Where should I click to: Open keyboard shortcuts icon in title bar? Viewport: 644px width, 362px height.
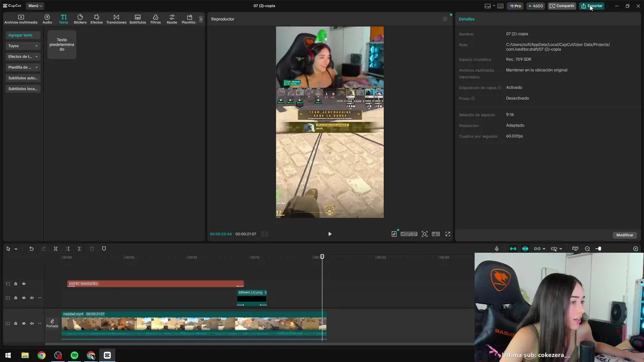[500, 6]
